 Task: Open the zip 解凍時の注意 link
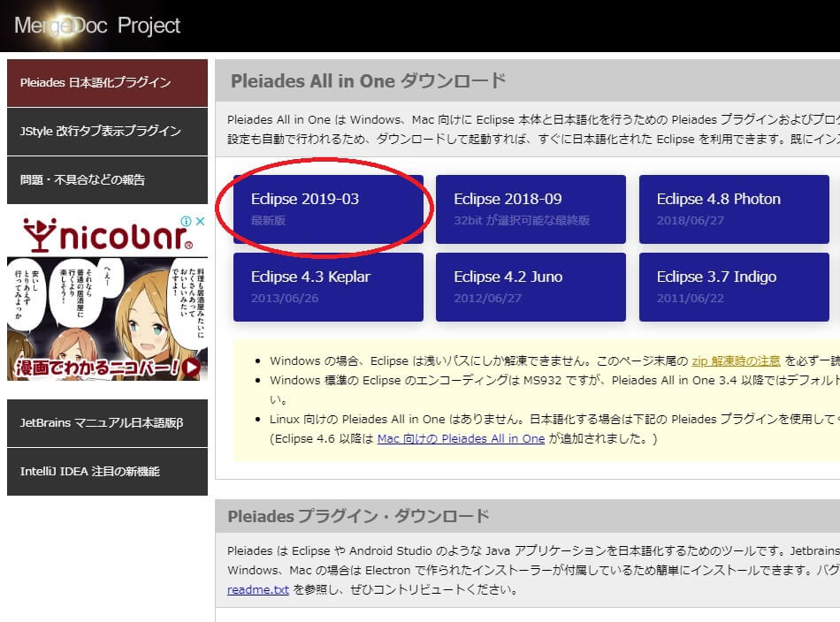736,360
